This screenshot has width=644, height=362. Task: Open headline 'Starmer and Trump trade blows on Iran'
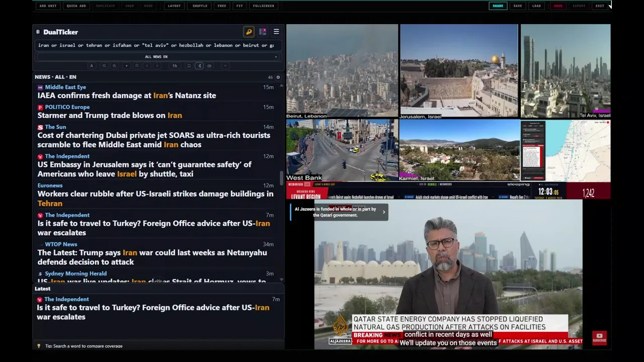pyautogui.click(x=110, y=115)
